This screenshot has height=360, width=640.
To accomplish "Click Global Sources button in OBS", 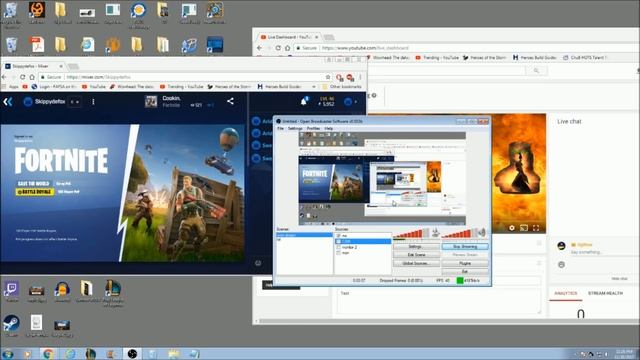I will [x=416, y=263].
